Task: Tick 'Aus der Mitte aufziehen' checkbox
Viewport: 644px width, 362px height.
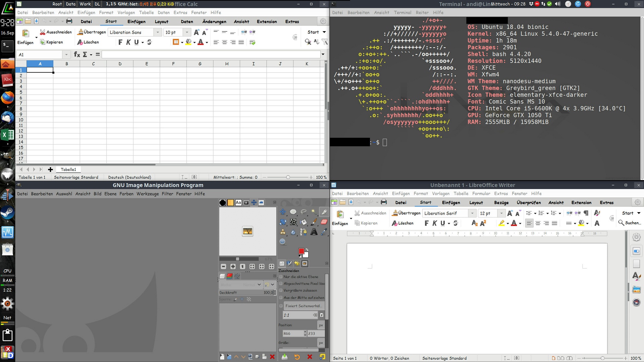Action: coord(281,298)
